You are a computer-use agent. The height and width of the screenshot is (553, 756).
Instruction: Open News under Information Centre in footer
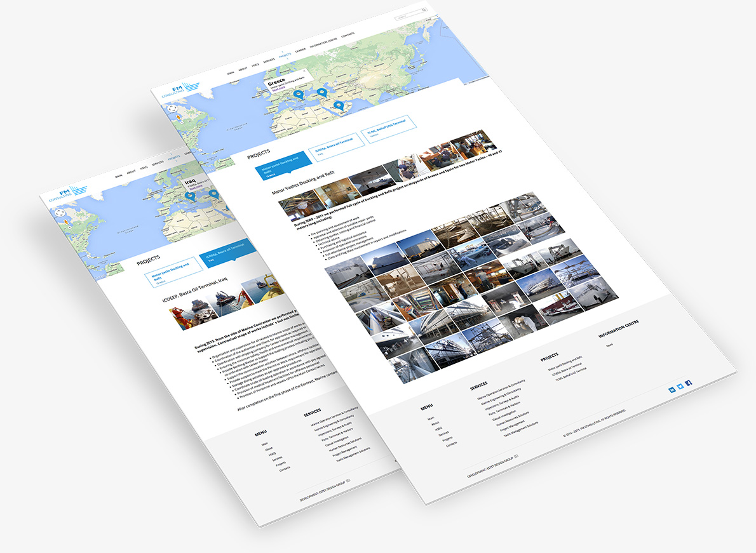[x=610, y=345]
